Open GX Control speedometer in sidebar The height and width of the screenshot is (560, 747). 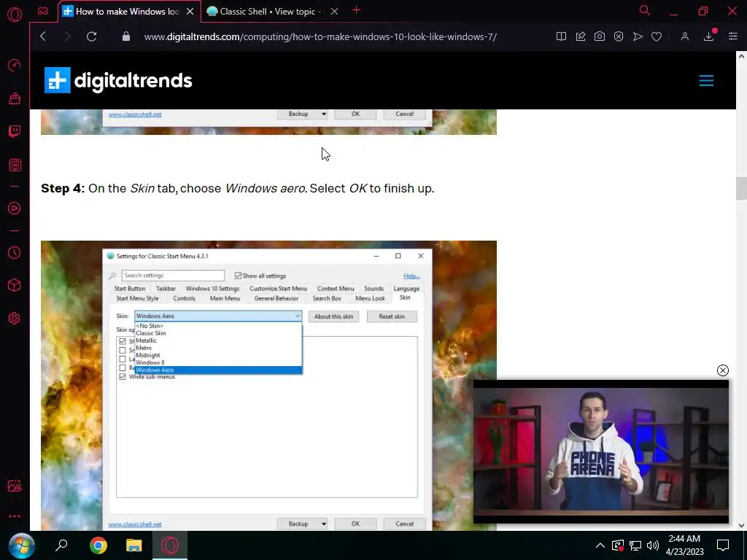pyautogui.click(x=15, y=65)
